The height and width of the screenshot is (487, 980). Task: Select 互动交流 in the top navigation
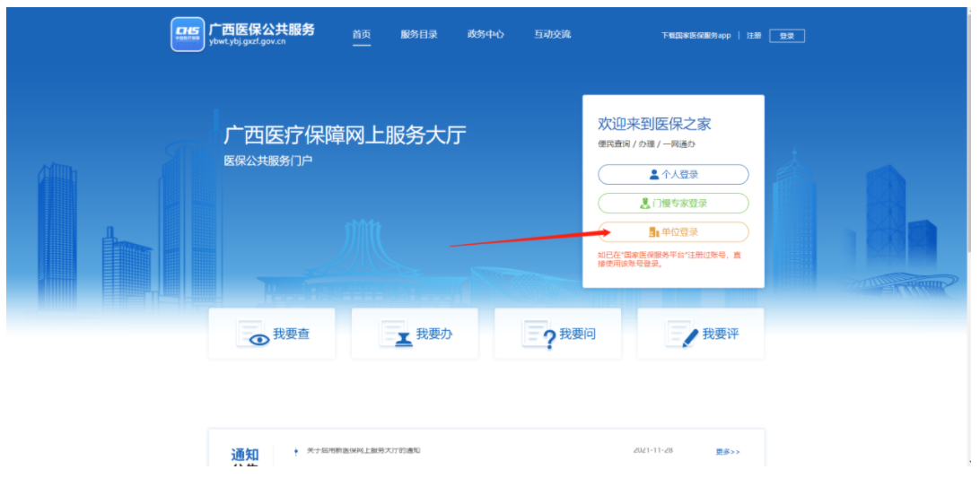552,35
